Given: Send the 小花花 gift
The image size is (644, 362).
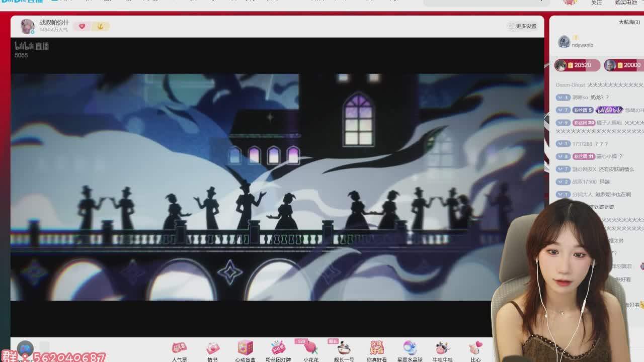Looking at the screenshot, I should (x=311, y=351).
